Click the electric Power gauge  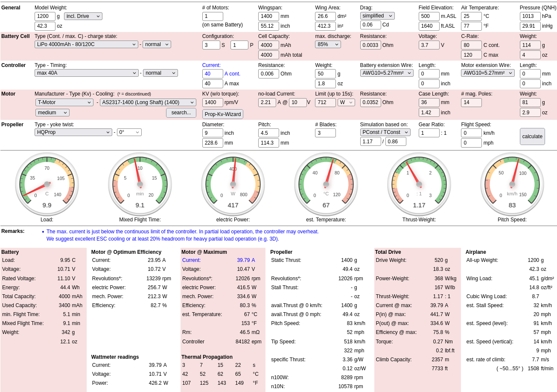pos(233,184)
